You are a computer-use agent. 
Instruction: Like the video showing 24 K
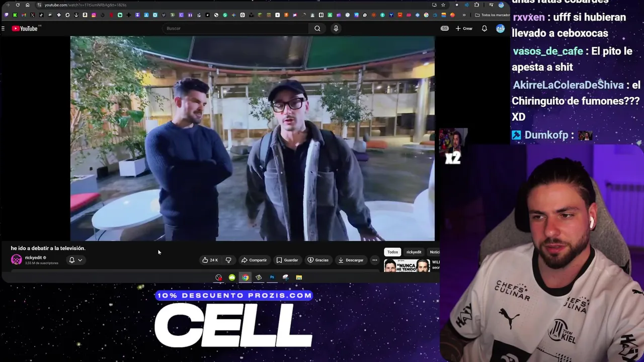pos(210,260)
